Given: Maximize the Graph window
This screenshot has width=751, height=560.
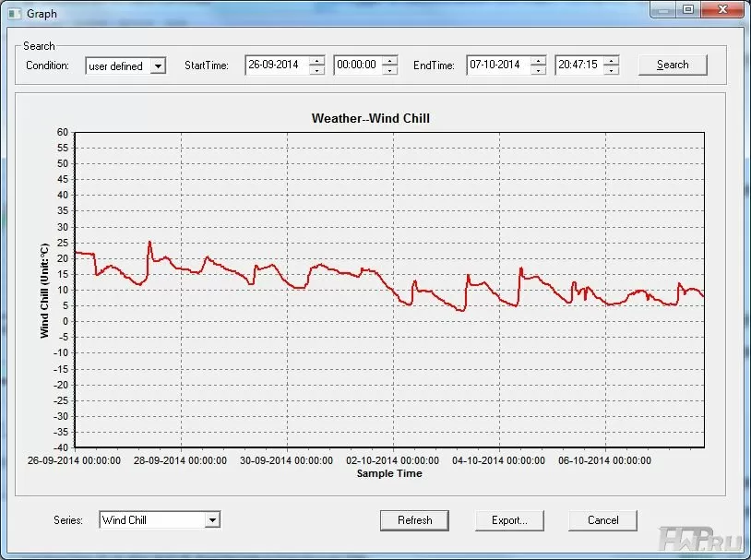Looking at the screenshot, I should (687, 9).
